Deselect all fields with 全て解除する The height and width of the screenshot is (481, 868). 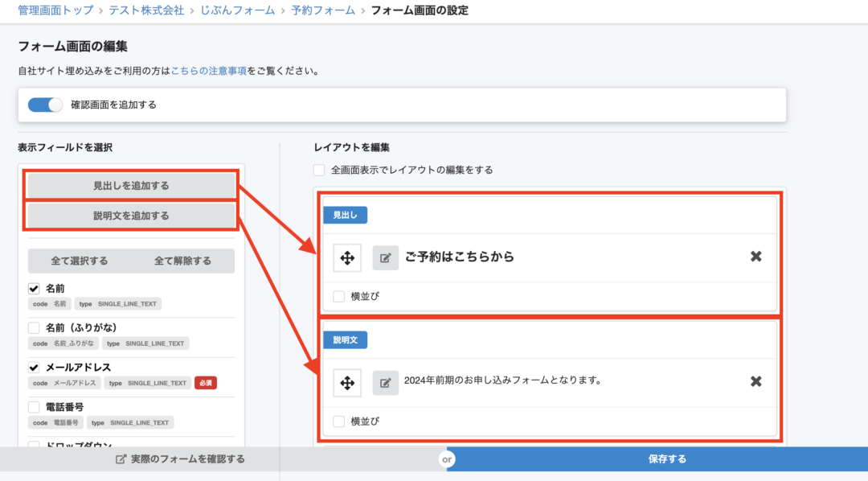point(185,261)
